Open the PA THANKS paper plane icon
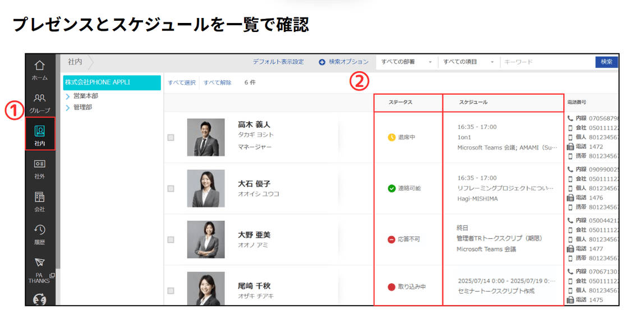Image resolution: width=644 pixels, height=319 pixels. (39, 262)
